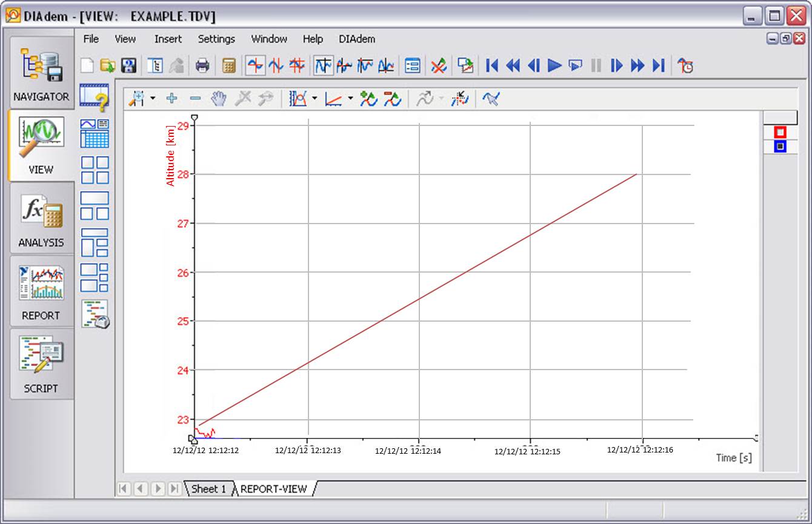Screen dimensions: 812x524
Task: Save the layout with floppy disk icon
Action: [x=128, y=65]
